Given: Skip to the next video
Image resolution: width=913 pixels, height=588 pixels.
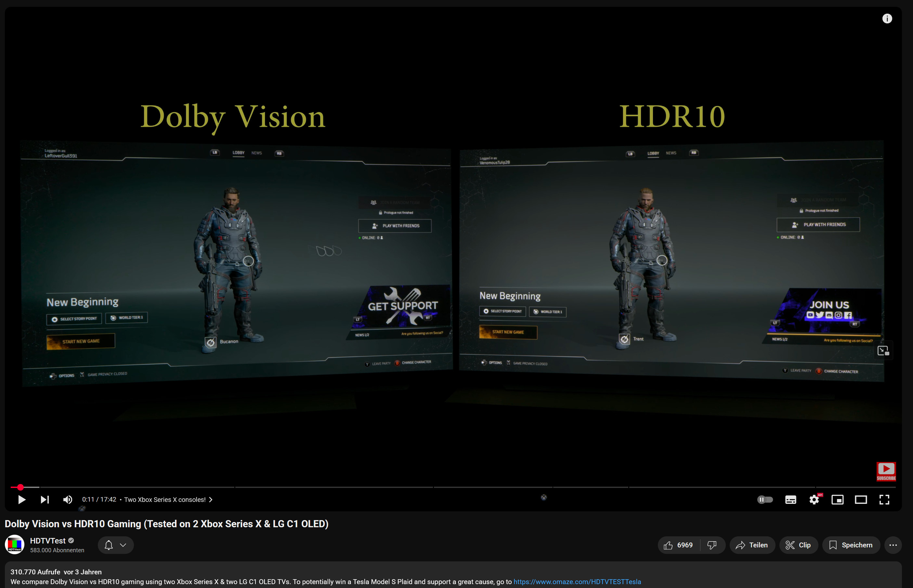Looking at the screenshot, I should [44, 499].
